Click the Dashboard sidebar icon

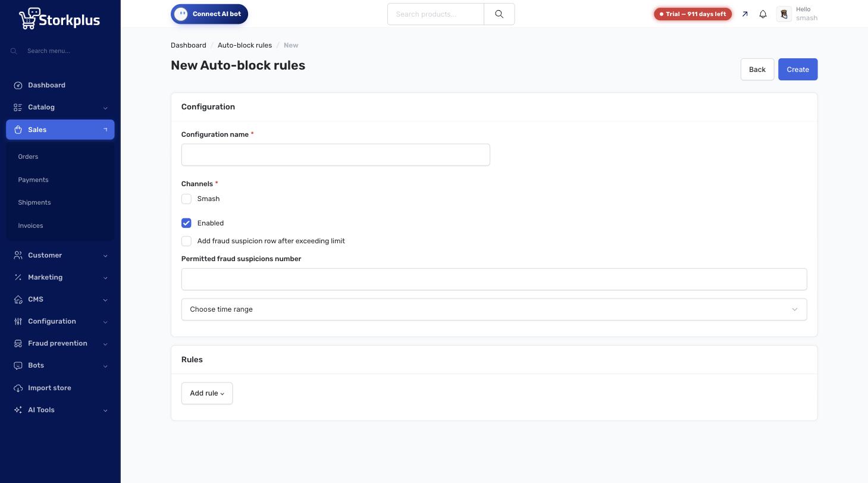[18, 85]
